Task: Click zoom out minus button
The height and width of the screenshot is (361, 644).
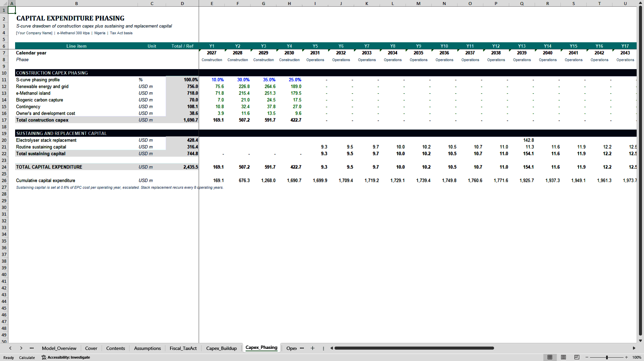Action: click(587, 357)
